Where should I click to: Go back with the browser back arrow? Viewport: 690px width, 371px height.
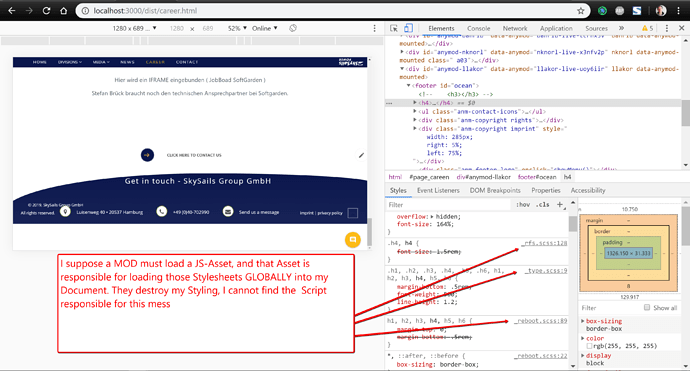point(12,11)
